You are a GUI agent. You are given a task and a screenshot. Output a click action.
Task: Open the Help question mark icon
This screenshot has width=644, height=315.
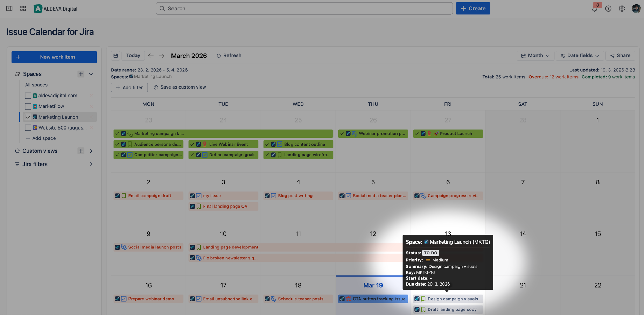point(608,8)
